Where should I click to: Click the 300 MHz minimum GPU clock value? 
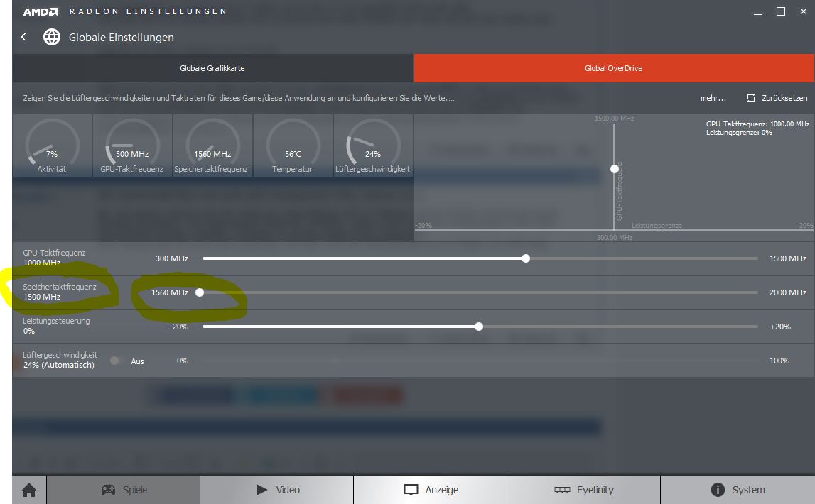click(x=172, y=258)
